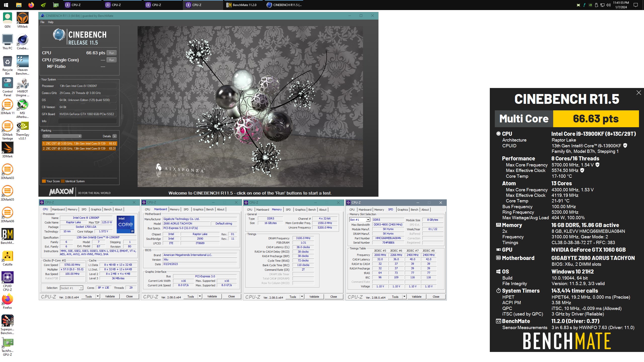Launch the 3DMark desktop shortcut
This screenshot has width=644, height=362.
[x=7, y=150]
